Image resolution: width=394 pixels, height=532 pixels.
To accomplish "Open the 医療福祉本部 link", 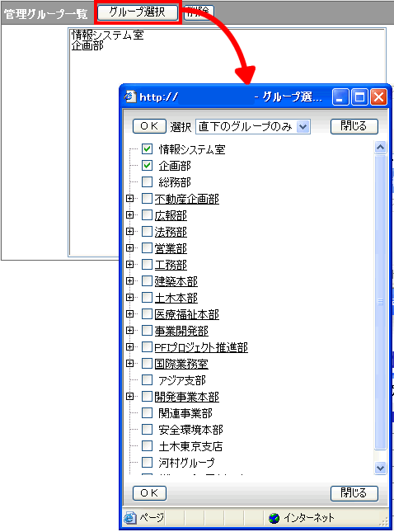I will [x=187, y=314].
